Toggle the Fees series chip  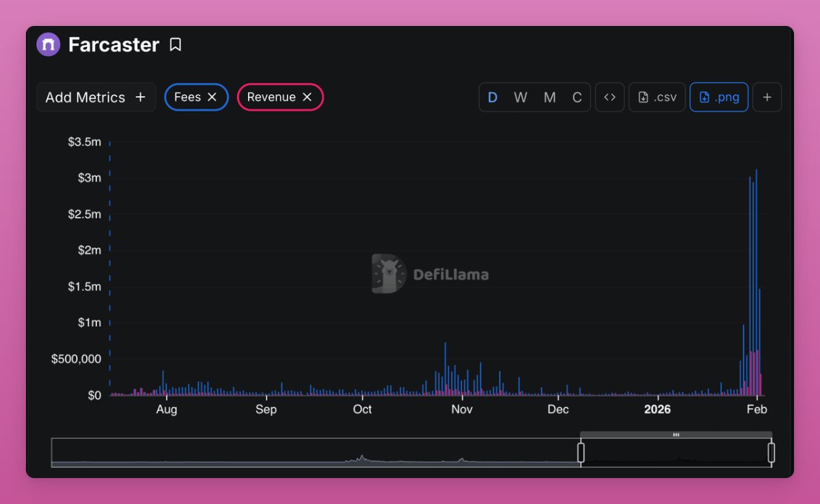[187, 97]
